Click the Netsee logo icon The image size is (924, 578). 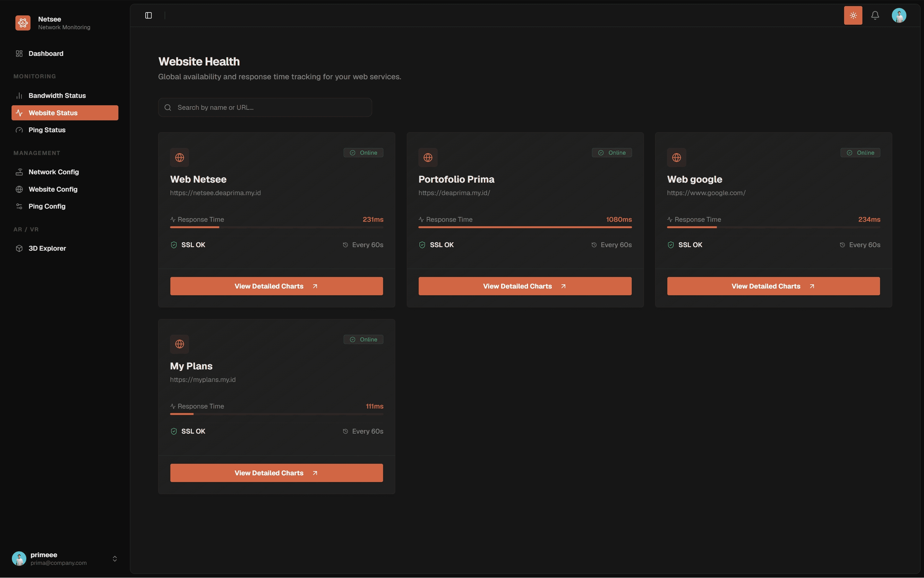pyautogui.click(x=23, y=23)
